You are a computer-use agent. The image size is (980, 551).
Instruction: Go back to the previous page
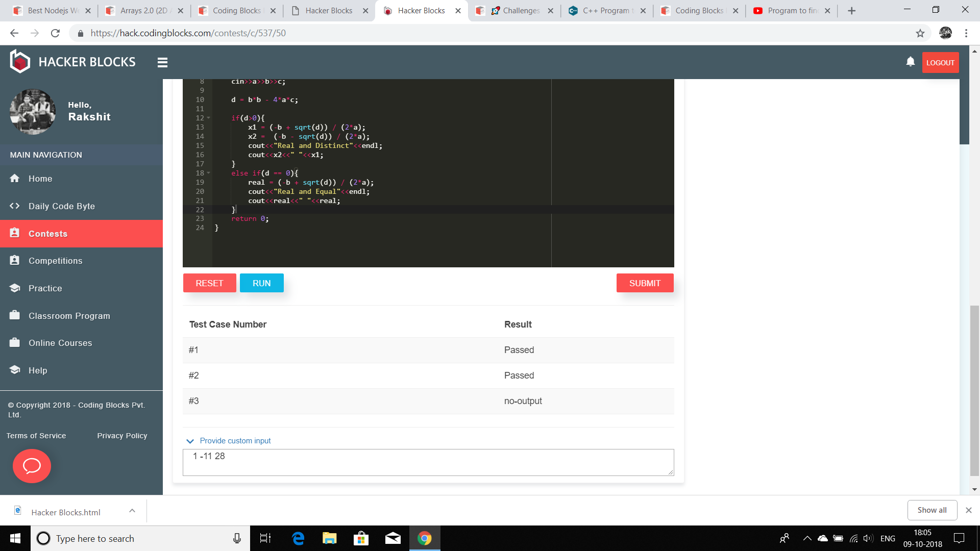point(14,33)
